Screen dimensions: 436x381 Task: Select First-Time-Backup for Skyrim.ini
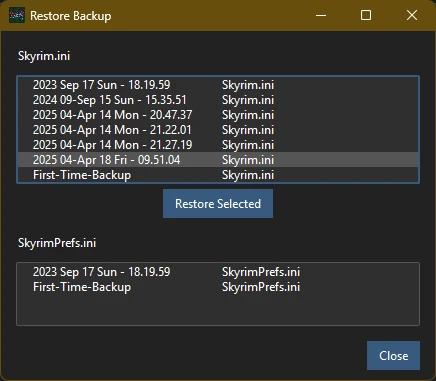pyautogui.click(x=218, y=175)
